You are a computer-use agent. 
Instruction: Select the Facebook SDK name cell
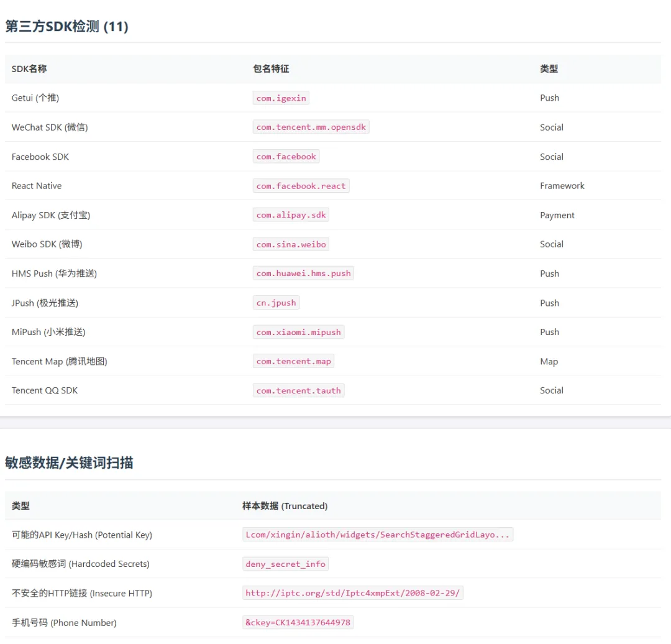(x=40, y=157)
